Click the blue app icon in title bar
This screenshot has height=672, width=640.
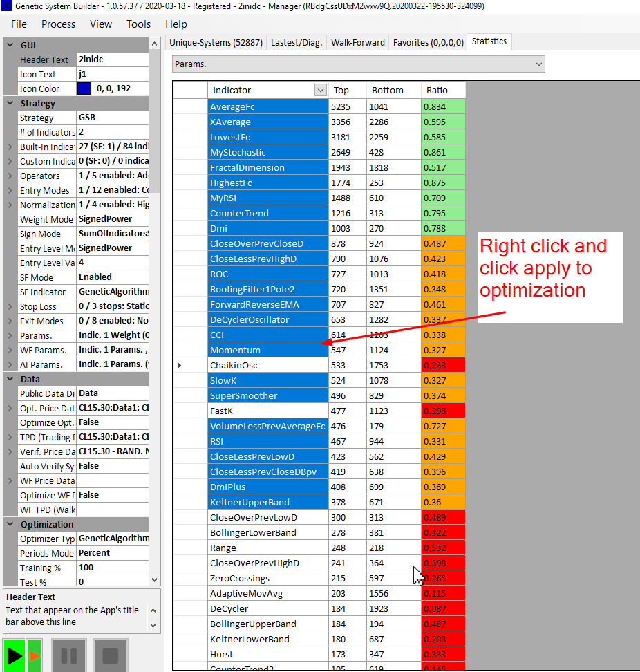(6, 6)
